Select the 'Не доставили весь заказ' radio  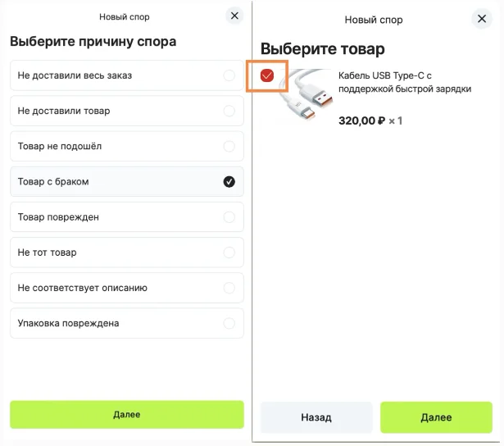[229, 75]
